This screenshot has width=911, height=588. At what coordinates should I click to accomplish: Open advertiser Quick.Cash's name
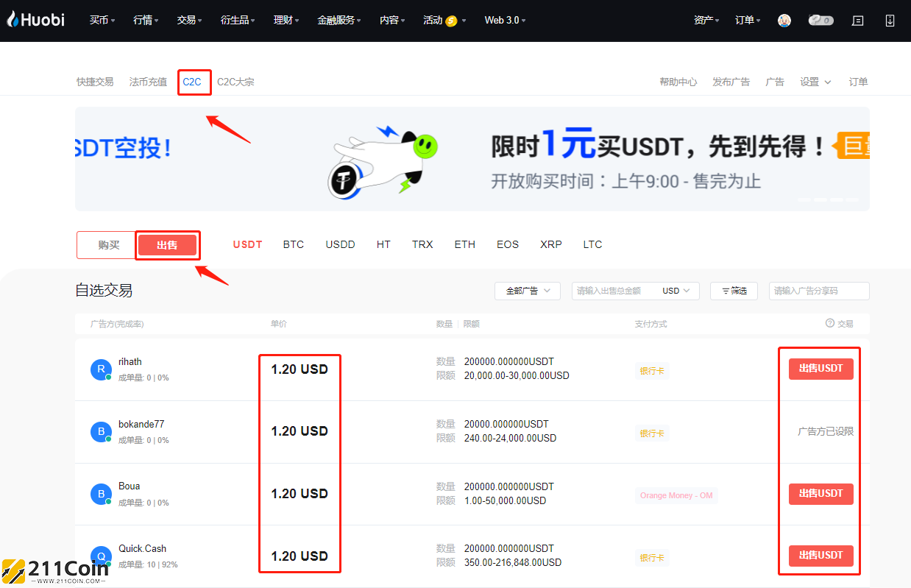[x=143, y=548]
